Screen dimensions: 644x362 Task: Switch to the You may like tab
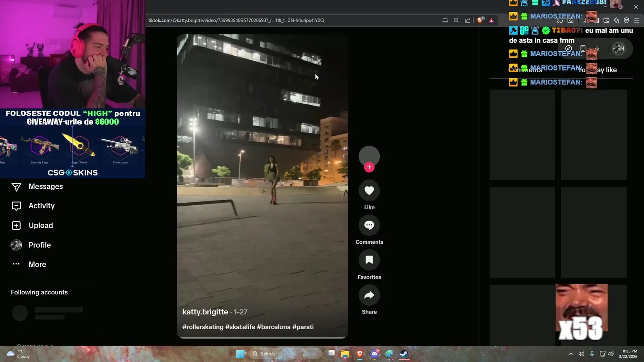pos(597,70)
